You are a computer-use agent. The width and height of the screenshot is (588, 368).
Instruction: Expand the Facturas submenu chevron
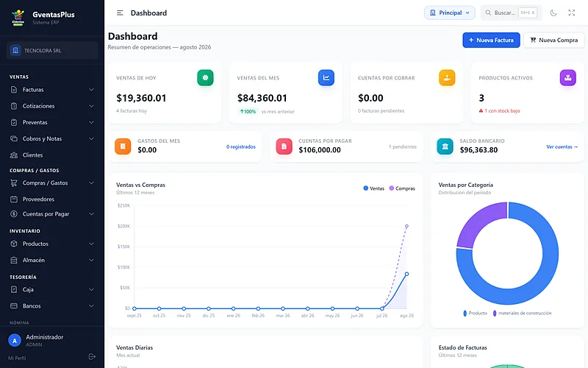coord(91,90)
